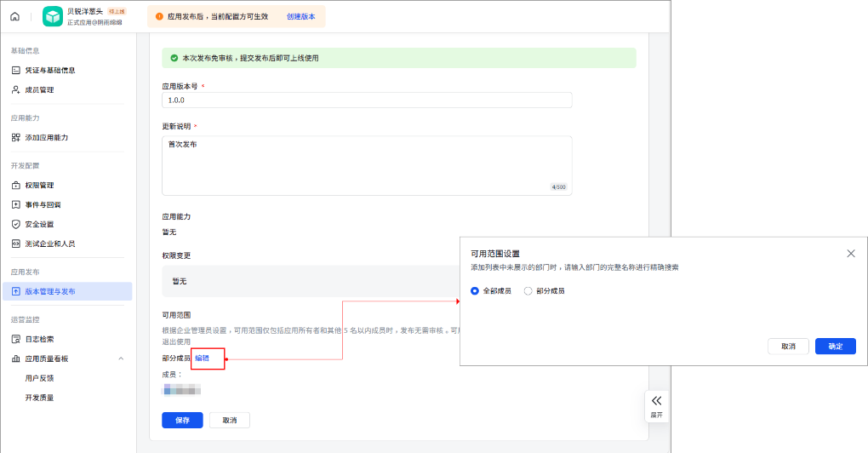Click the 安全设置 shield icon

pos(16,224)
